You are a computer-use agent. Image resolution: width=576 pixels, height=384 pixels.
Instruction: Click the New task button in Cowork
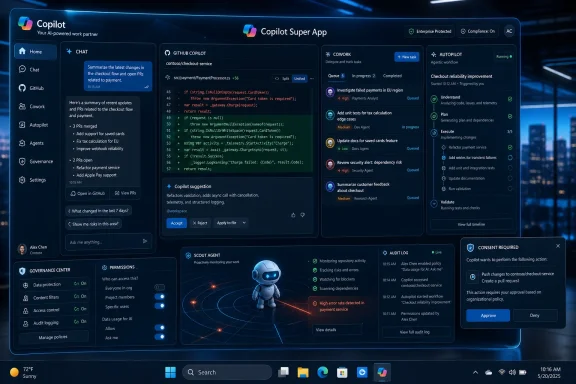point(407,57)
